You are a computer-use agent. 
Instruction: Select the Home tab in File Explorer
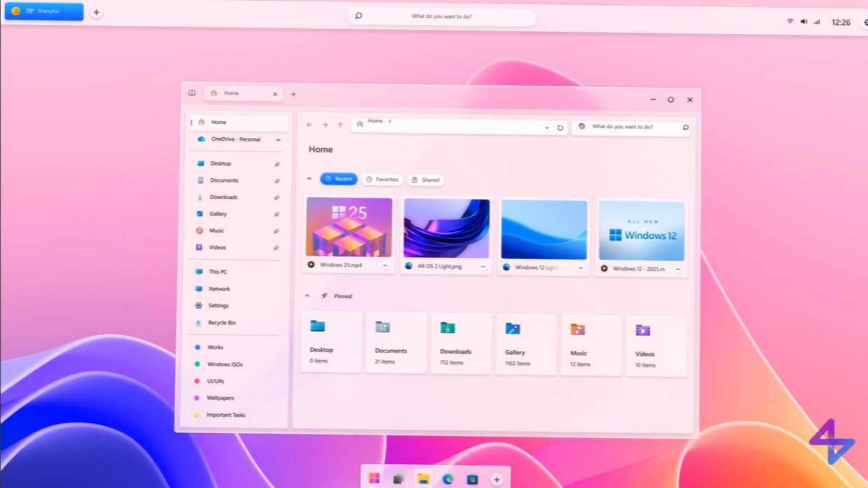point(244,93)
